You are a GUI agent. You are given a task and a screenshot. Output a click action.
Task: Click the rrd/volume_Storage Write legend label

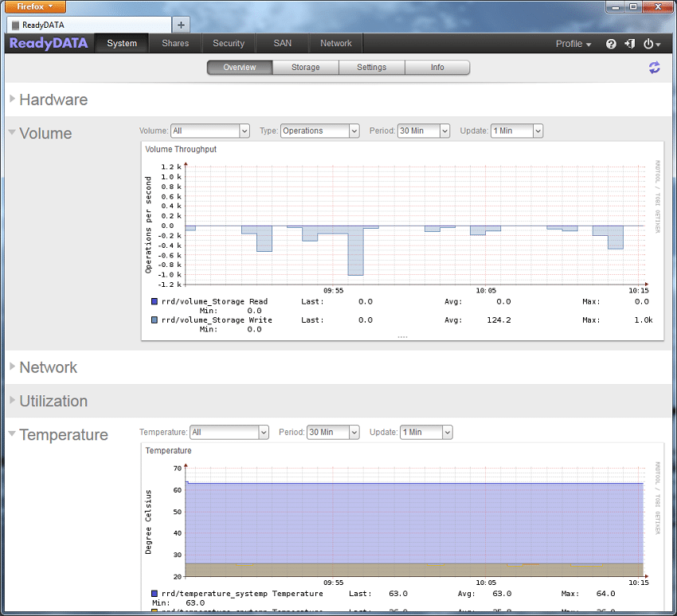coord(217,320)
